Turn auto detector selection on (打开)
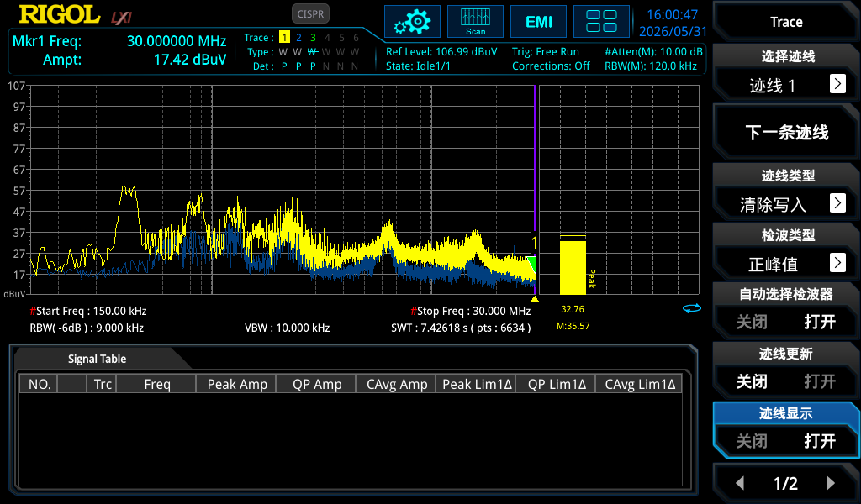 (x=820, y=322)
